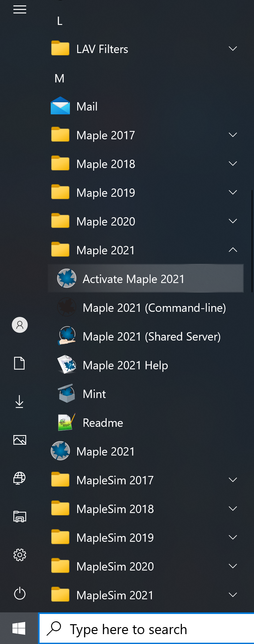Viewport: 254px width, 644px height.
Task: Open the Settings gear icon
Action: click(x=20, y=555)
